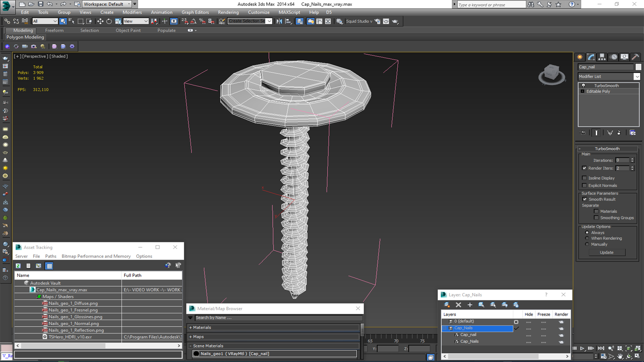Viewport: 644px width, 362px height.
Task: Open the reference coordinate View dropdown
Action: 136,21
